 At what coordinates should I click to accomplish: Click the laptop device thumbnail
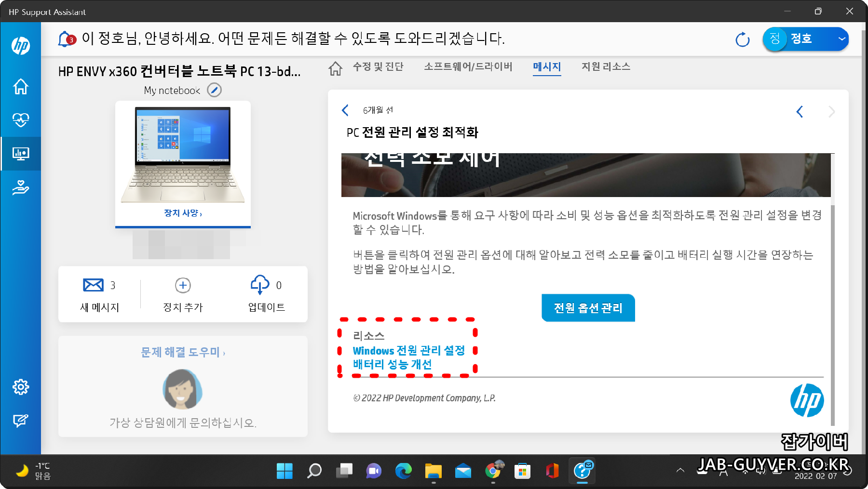pos(183,154)
